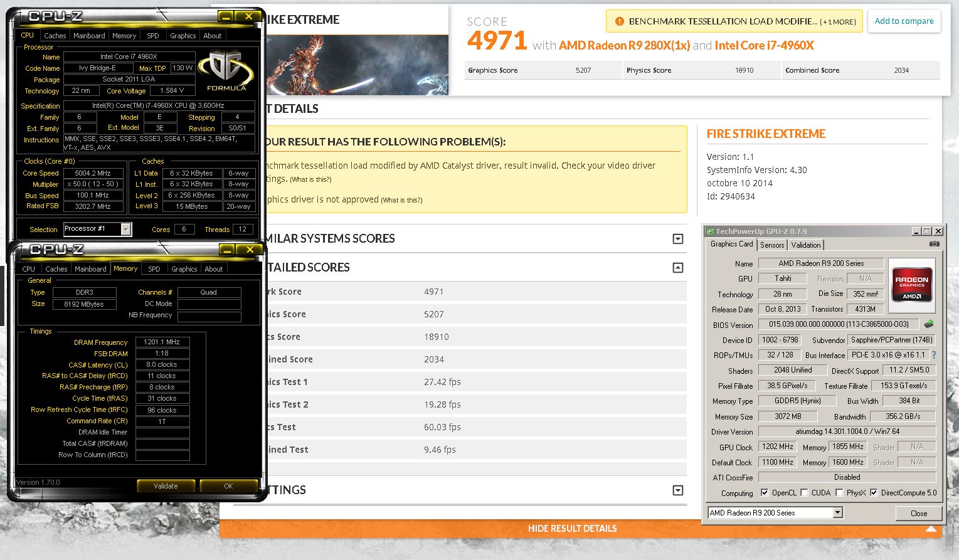Click the GPU Clock 1202 MHz field
The width and height of the screenshot is (959, 560).
pos(777,446)
